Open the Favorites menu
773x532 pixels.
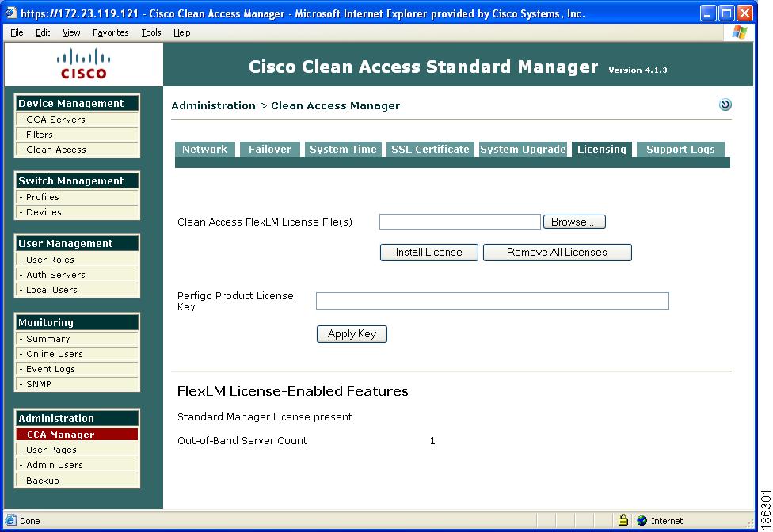(110, 32)
